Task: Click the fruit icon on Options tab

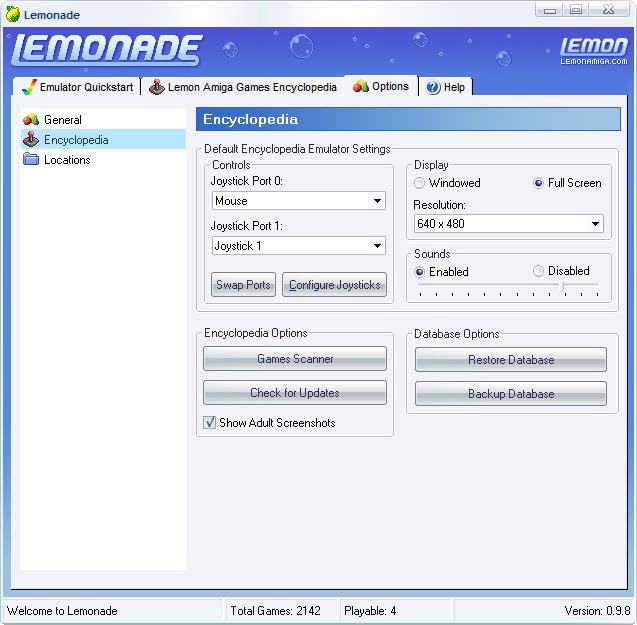Action: tap(360, 86)
